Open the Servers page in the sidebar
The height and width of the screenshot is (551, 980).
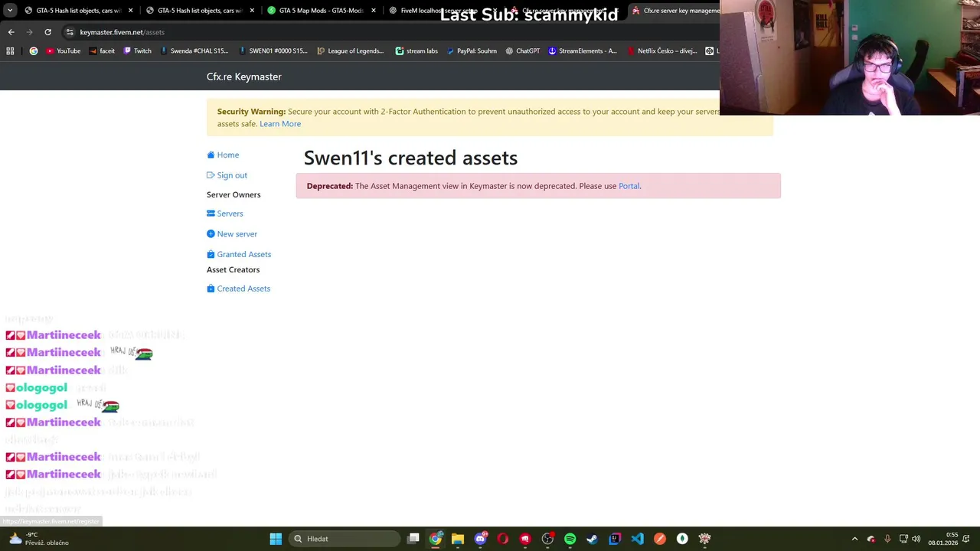point(225,214)
